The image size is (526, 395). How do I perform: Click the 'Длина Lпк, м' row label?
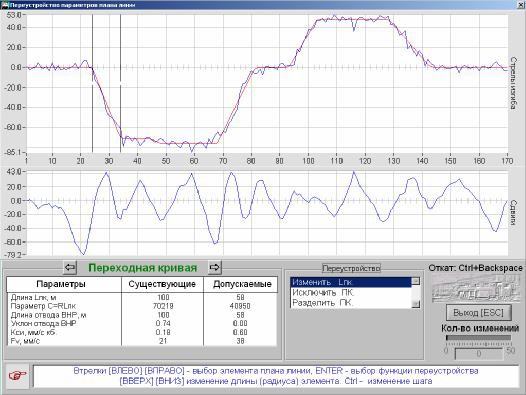click(x=34, y=298)
